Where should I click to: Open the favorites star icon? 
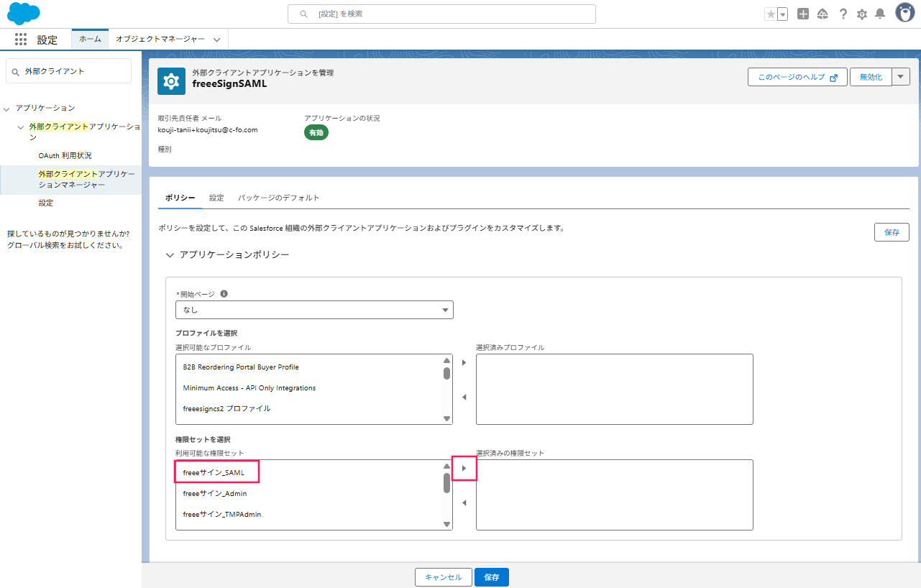(x=771, y=14)
